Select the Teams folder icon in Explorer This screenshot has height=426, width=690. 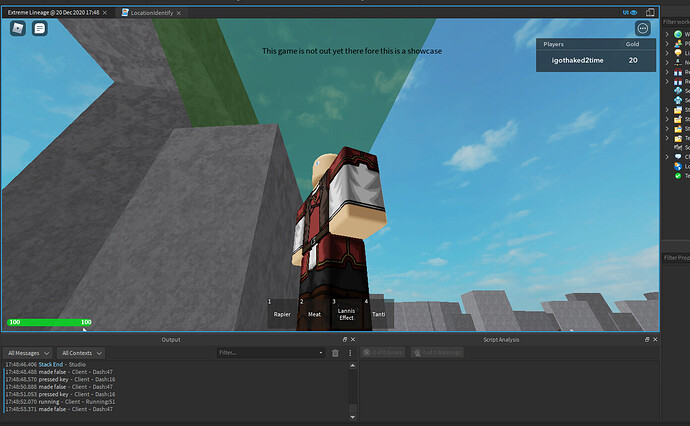click(678, 138)
